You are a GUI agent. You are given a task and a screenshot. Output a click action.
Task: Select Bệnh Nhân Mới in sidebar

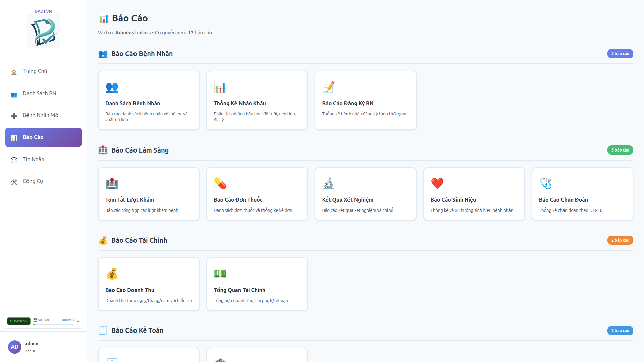pos(43,115)
